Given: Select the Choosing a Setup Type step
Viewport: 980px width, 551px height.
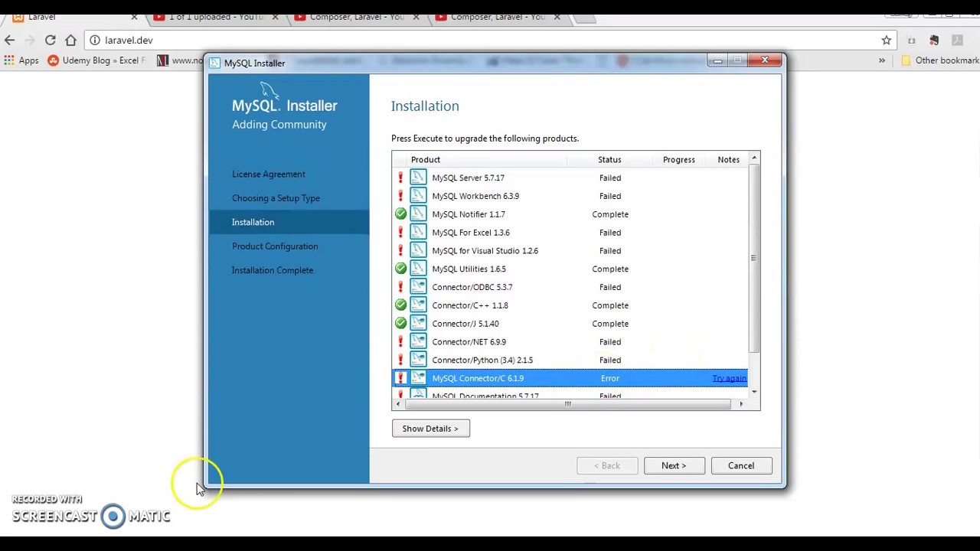Looking at the screenshot, I should tap(276, 198).
